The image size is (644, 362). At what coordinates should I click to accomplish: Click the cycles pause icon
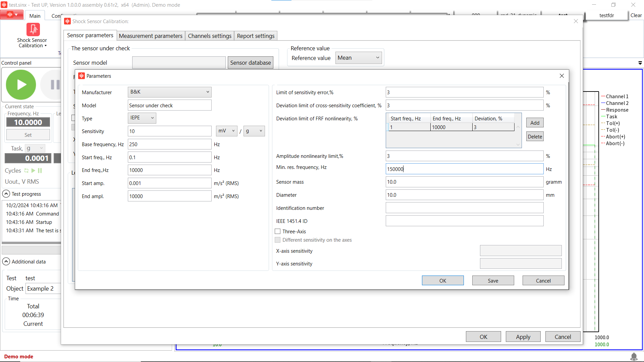[40, 171]
